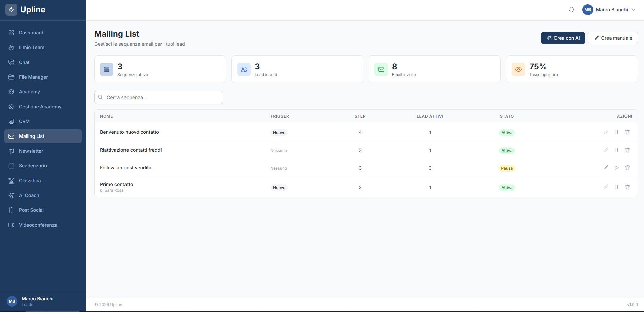Click the notifications bell icon
This screenshot has width=644, height=312.
[571, 10]
